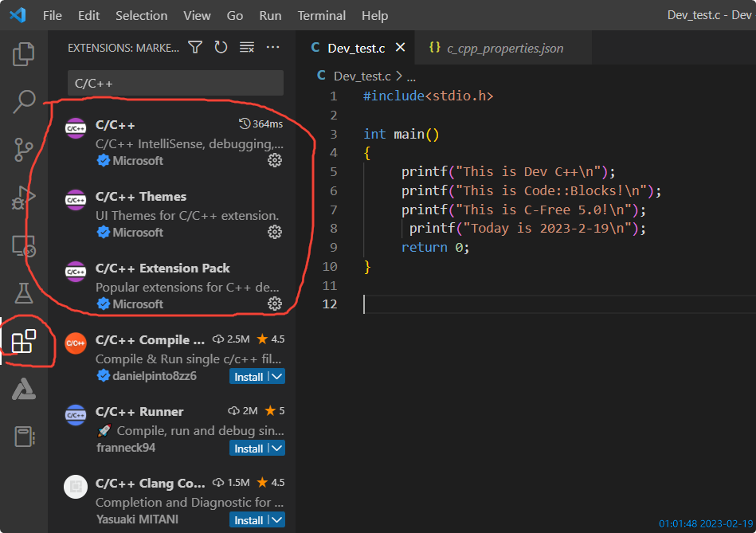The height and width of the screenshot is (533, 756).
Task: Close the Dev_test.c editor tab
Action: click(x=400, y=47)
